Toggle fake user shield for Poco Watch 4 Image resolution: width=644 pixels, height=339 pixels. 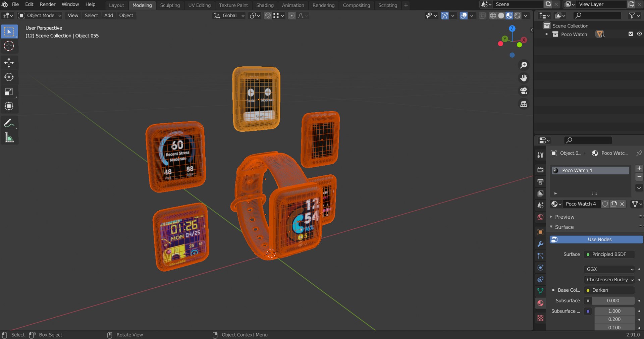[x=605, y=204]
